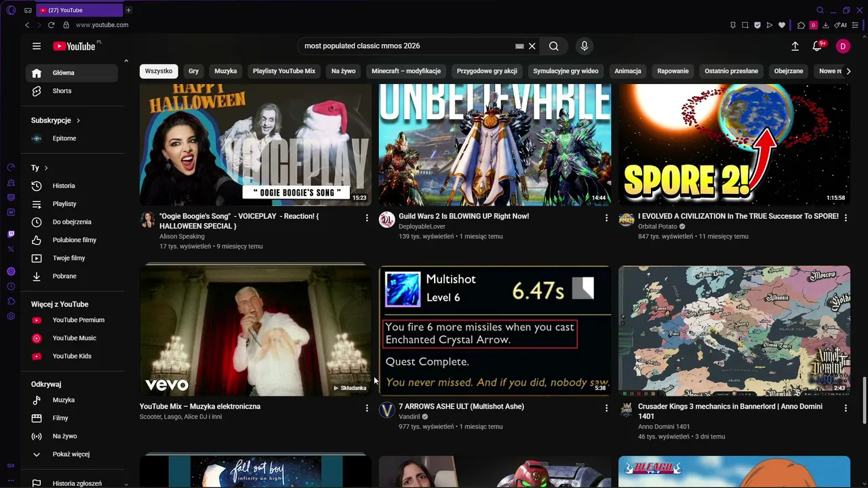Click the YouTube search input field
Image resolution: width=868 pixels, height=488 pixels.
pos(407,46)
